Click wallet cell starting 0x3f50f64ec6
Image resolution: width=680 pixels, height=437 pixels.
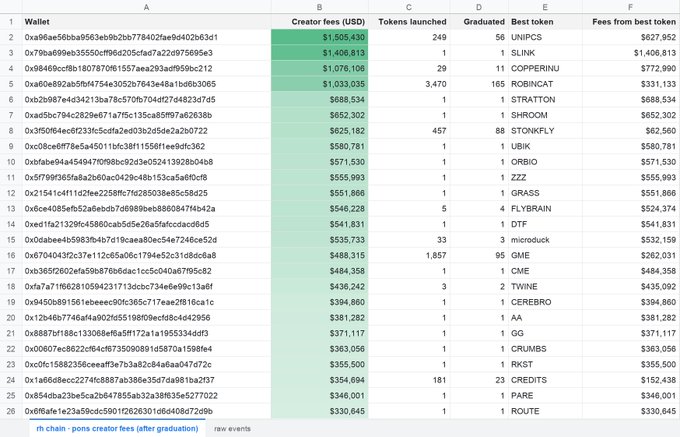pos(147,131)
